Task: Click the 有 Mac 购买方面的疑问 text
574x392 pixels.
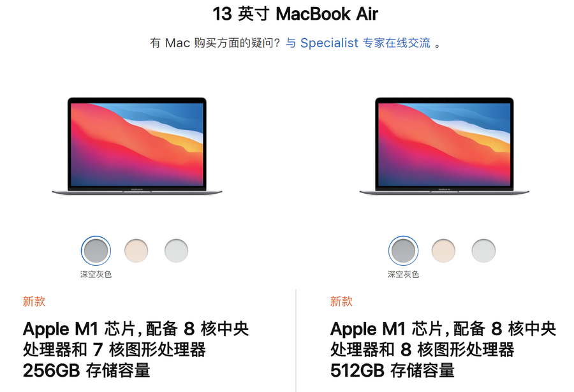Action: coord(215,43)
